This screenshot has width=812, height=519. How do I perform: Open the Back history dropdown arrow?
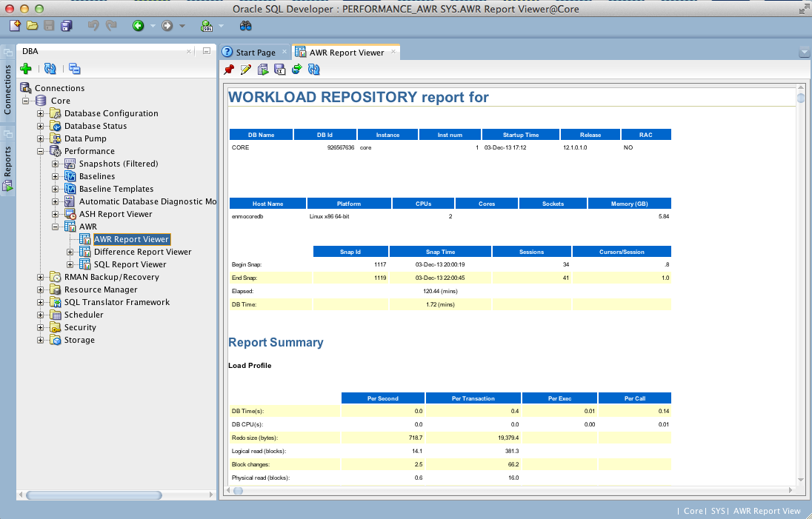click(153, 26)
